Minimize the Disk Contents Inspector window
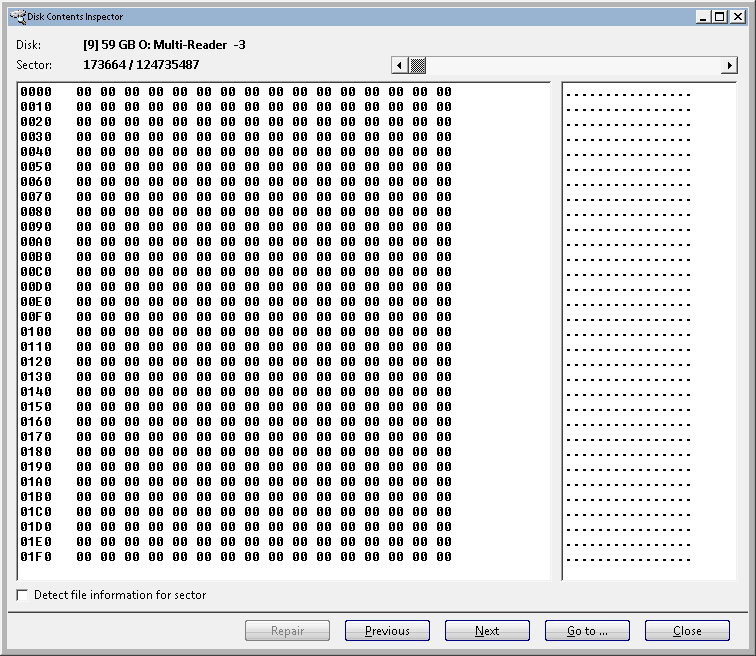Screen dimensions: 756x656 click(x=703, y=17)
